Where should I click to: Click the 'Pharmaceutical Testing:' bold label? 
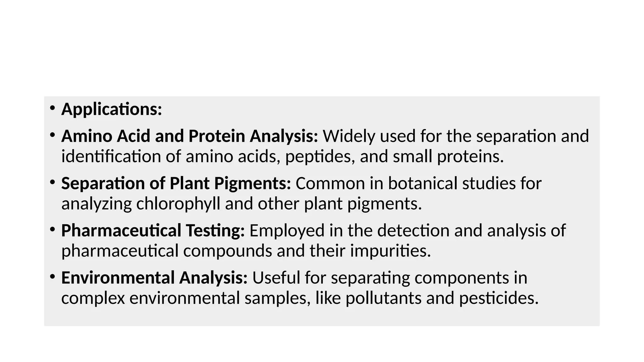coord(153,230)
